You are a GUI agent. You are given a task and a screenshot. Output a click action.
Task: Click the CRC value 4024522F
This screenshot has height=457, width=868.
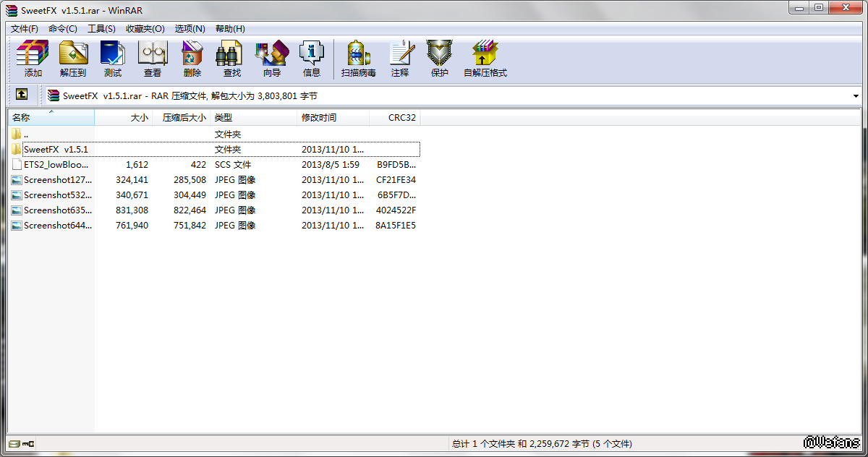[x=396, y=210]
